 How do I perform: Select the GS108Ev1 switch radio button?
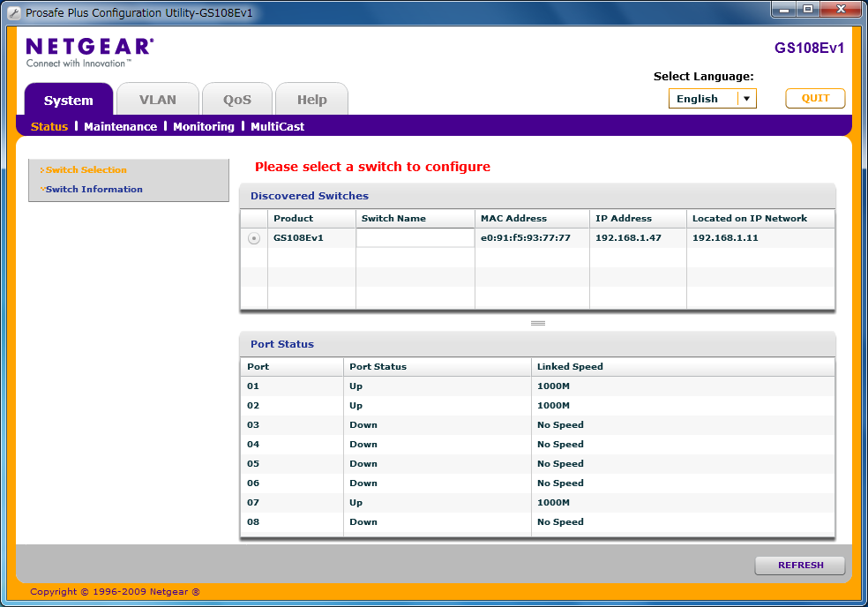[x=254, y=238]
